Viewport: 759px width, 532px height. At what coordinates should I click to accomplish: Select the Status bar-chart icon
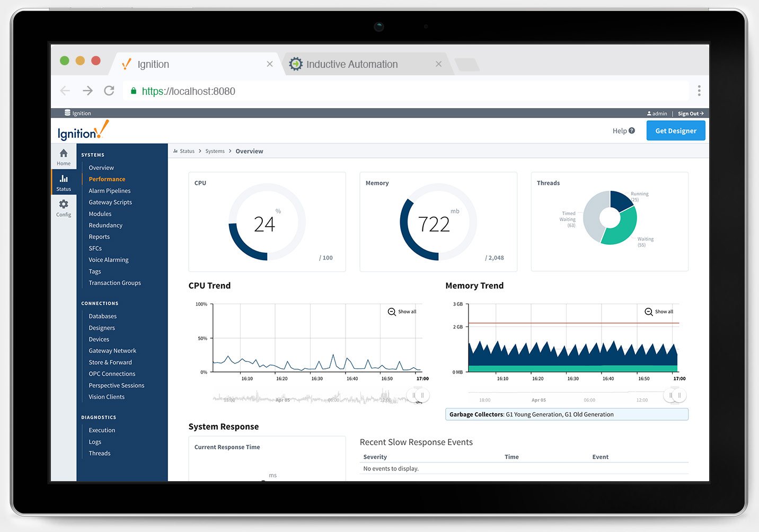tap(64, 179)
